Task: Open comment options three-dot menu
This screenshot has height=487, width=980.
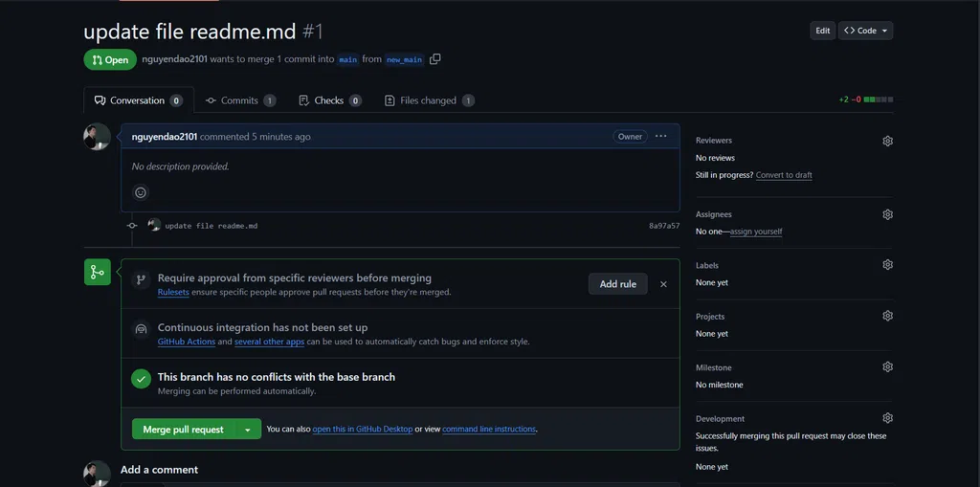Action: click(660, 136)
